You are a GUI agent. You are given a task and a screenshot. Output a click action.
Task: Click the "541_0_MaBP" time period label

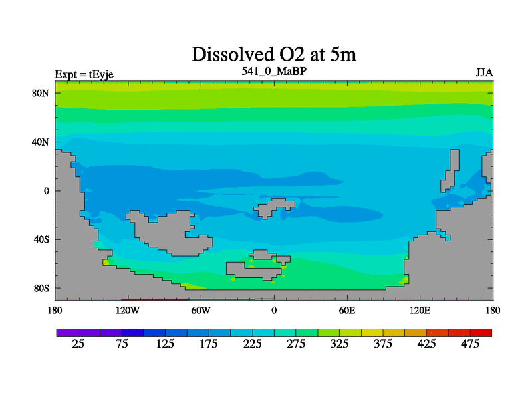tap(273, 71)
